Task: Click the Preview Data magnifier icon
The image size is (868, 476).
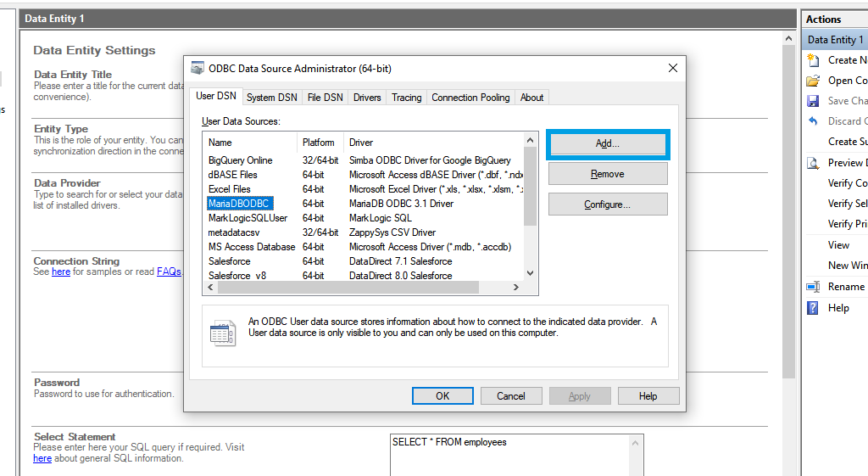Action: tap(813, 163)
